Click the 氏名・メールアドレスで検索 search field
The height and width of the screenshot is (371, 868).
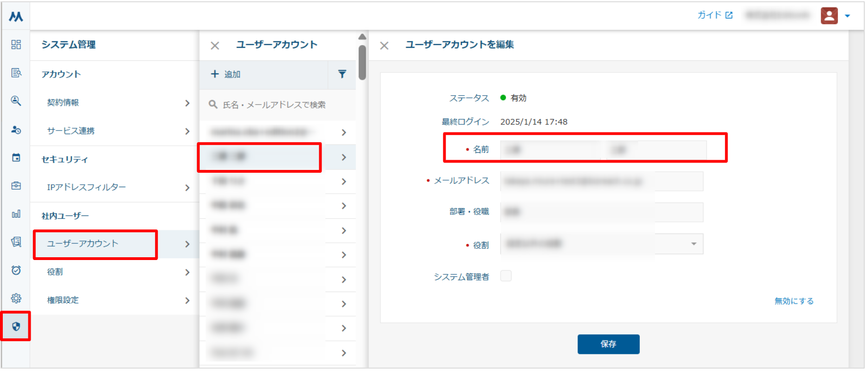[279, 105]
